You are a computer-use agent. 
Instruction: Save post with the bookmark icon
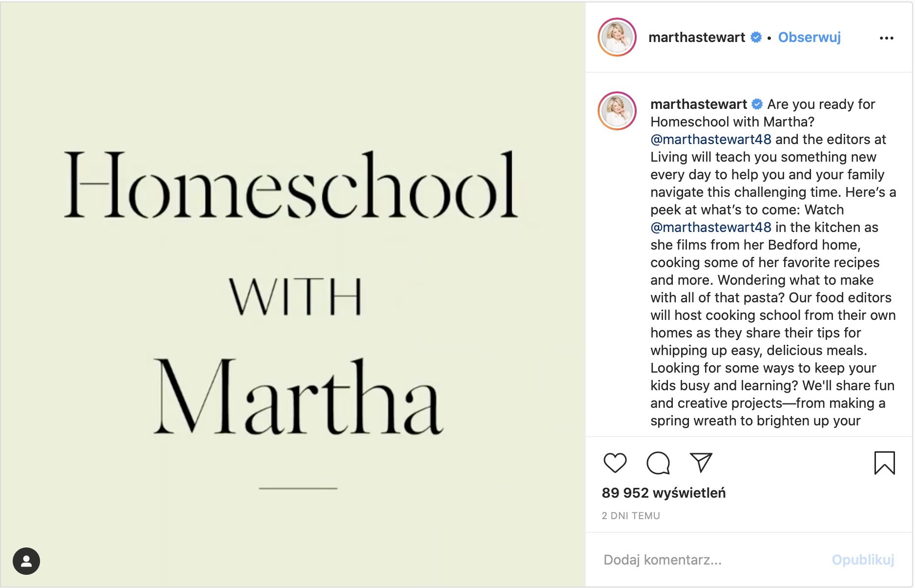click(884, 463)
